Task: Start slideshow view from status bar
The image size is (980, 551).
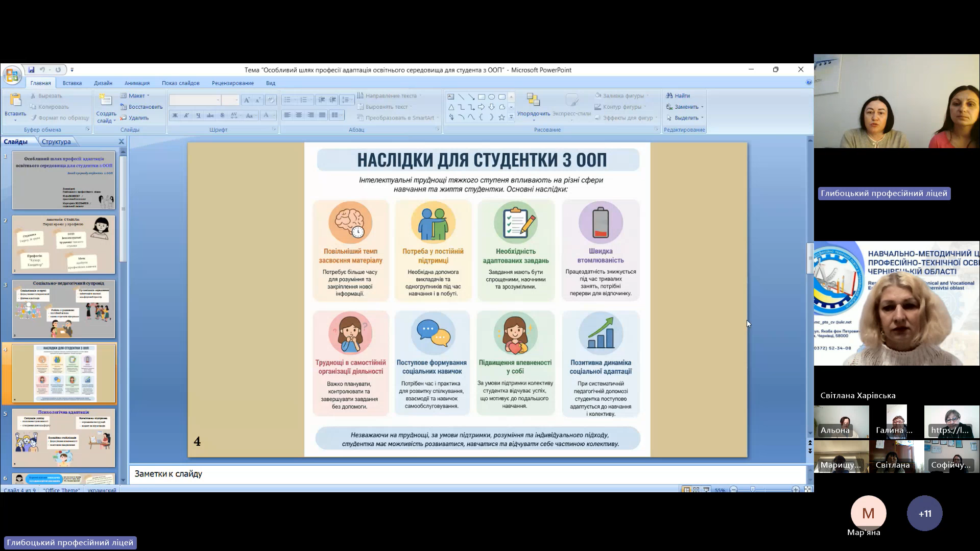Action: click(x=706, y=490)
